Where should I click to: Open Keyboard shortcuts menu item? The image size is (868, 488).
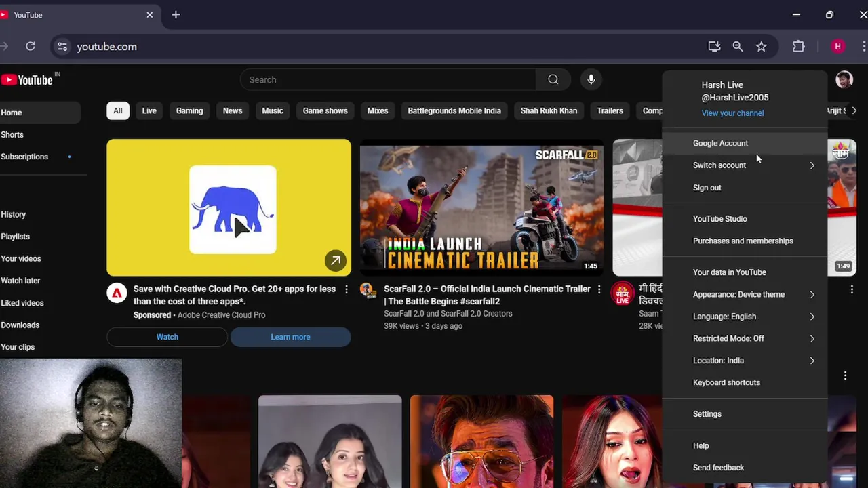click(x=745, y=383)
